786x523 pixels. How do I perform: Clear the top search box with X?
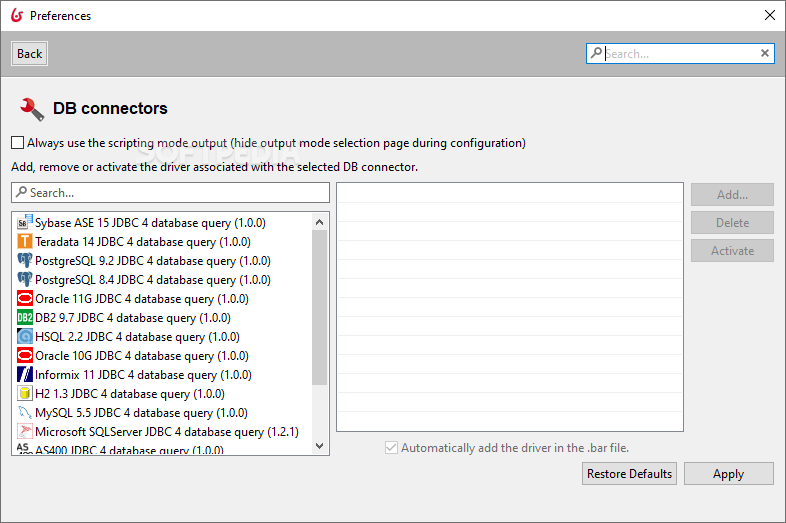coord(764,53)
